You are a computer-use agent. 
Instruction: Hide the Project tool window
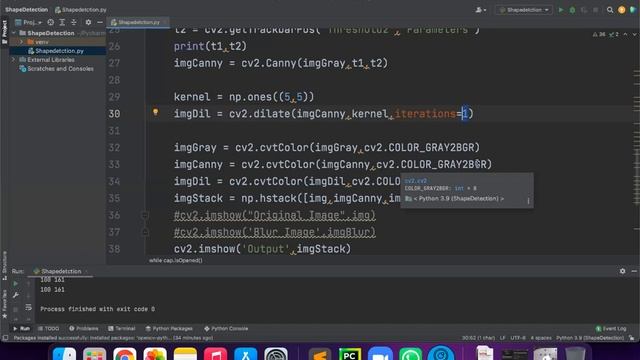[100, 22]
